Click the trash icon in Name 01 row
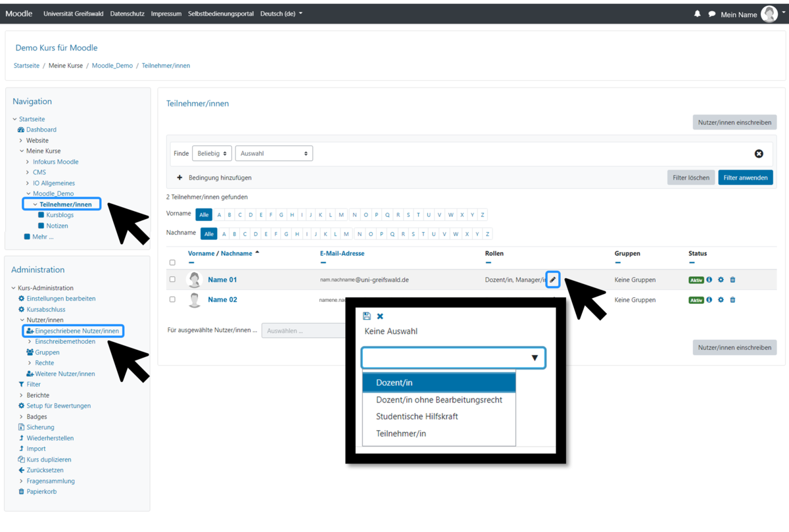The width and height of the screenshot is (789, 532). click(x=732, y=280)
